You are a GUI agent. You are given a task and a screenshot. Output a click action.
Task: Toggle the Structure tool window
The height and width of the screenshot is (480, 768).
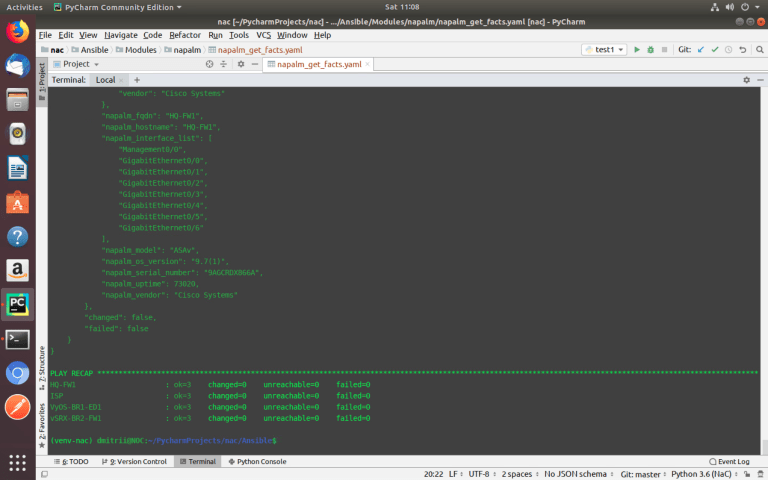click(42, 366)
